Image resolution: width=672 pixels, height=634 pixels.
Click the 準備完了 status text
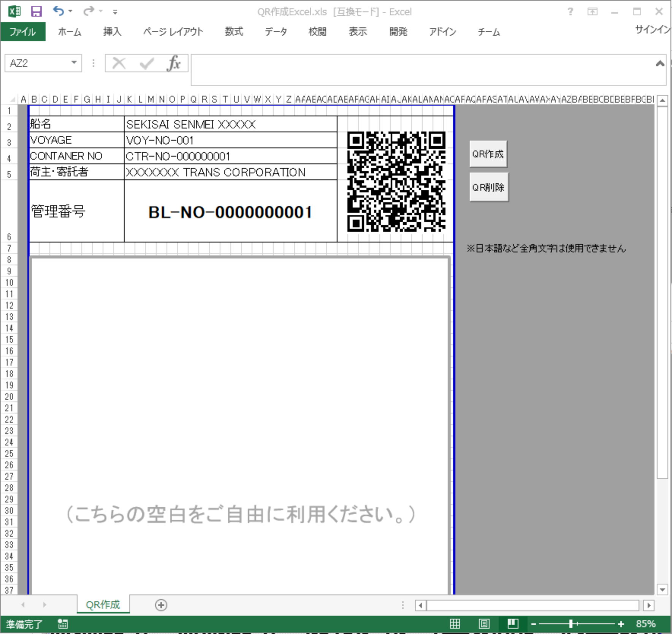(x=24, y=624)
